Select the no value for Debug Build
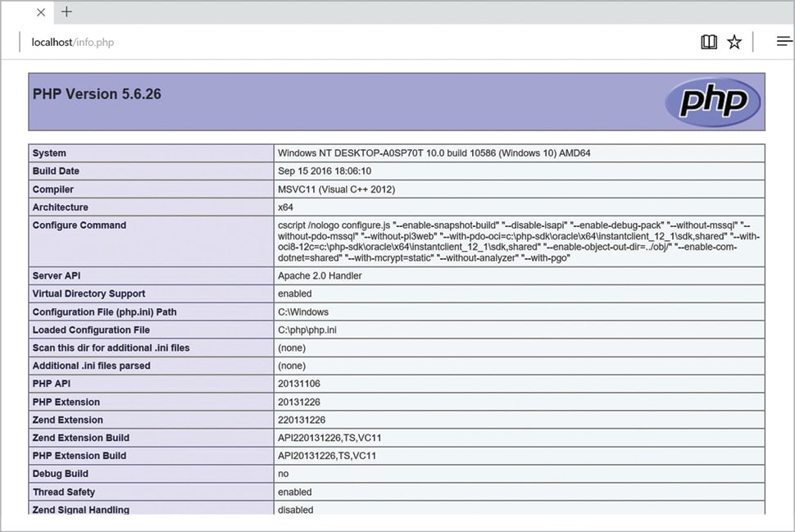Viewport: 795px width, 532px height. click(284, 474)
